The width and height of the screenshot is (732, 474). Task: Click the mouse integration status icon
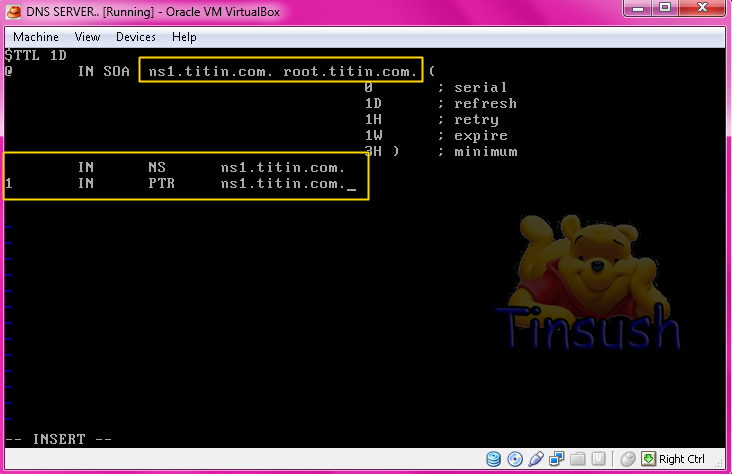(x=628, y=459)
